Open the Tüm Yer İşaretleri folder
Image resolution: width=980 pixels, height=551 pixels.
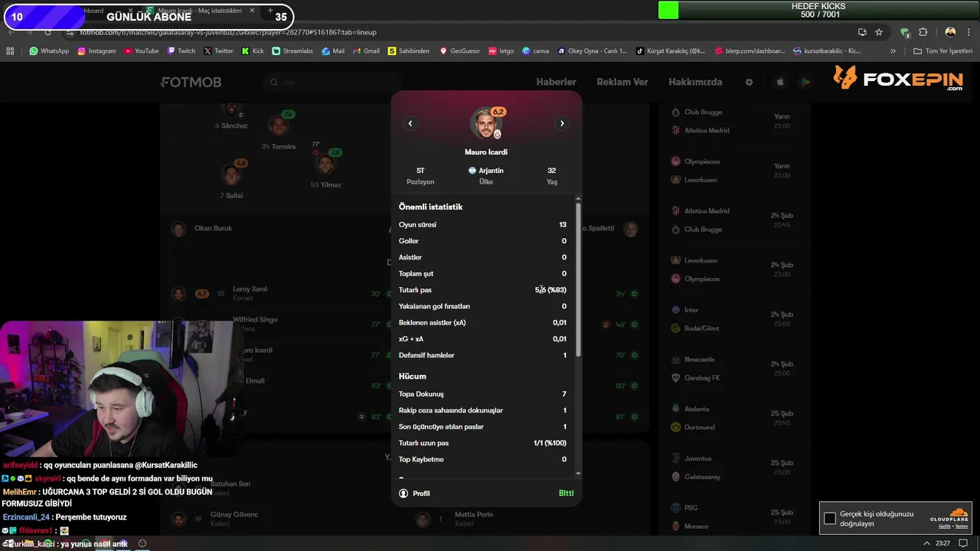coord(941,51)
